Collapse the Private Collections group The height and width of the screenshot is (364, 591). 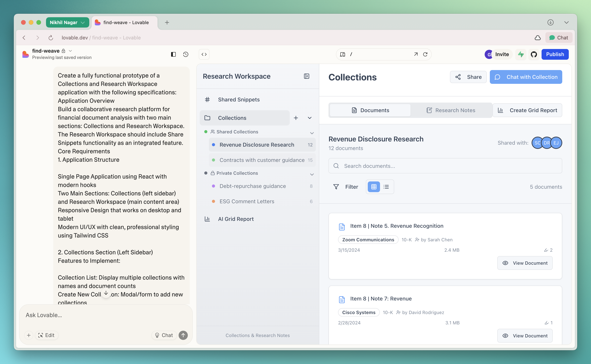pyautogui.click(x=312, y=174)
